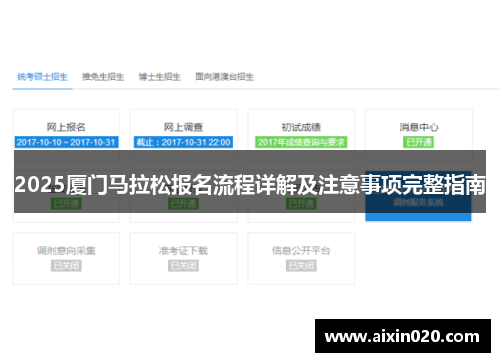This screenshot has width=500, height=362.
Task: Click the 已关闭 badge under 调剂意向采集
Action: pyautogui.click(x=66, y=266)
